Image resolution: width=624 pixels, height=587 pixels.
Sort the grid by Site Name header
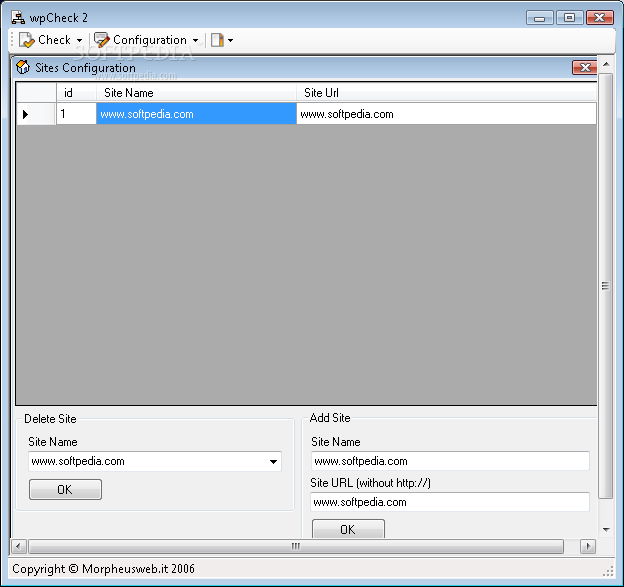196,93
